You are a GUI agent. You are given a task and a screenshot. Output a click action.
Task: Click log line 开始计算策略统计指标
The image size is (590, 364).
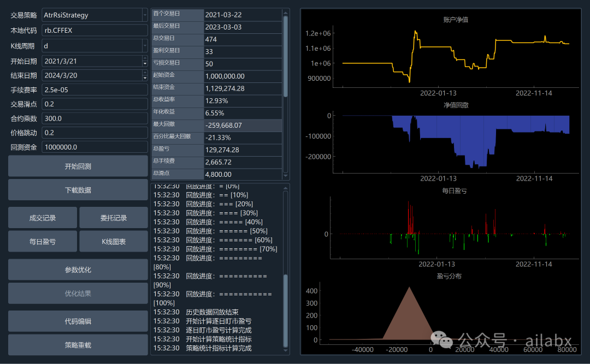tap(203, 339)
